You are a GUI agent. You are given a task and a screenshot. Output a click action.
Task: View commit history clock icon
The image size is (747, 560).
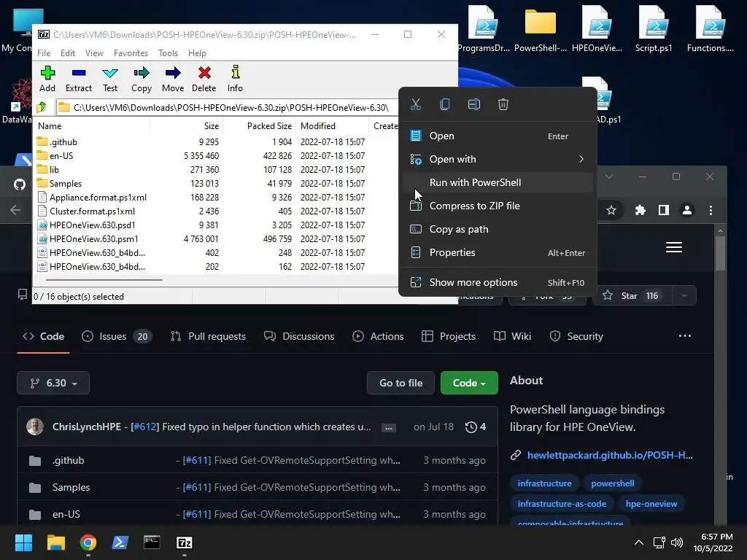(471, 427)
